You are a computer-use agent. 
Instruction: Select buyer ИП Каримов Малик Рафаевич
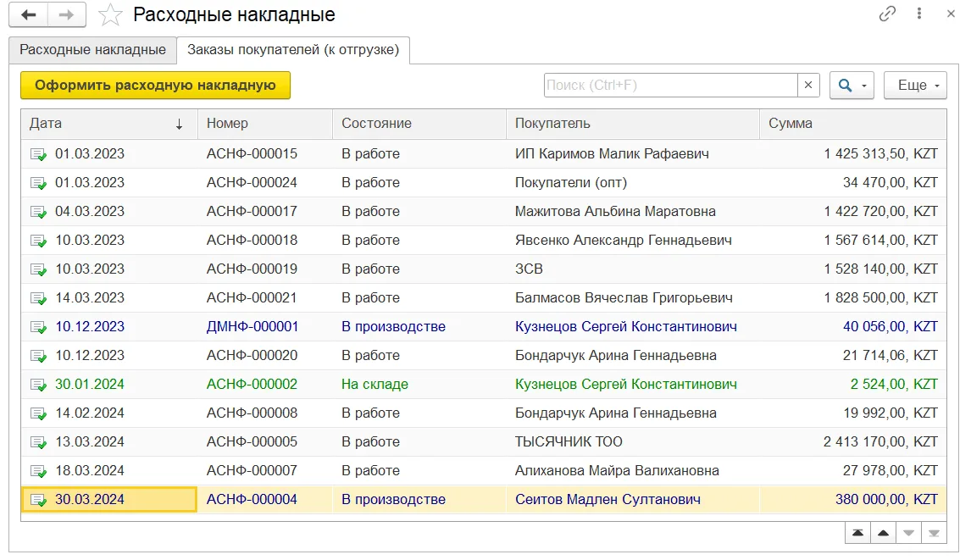[613, 154]
